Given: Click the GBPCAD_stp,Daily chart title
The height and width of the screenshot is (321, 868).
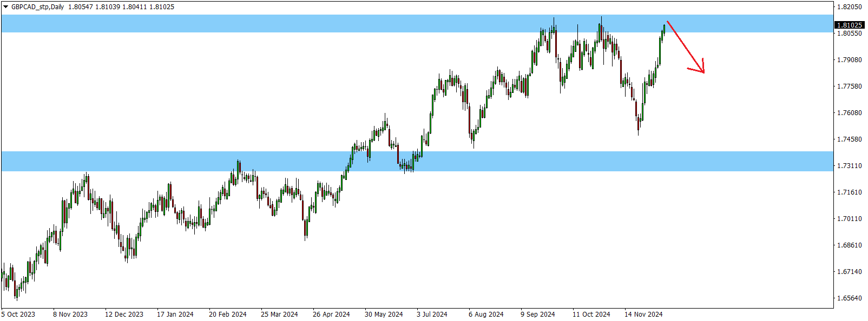Looking at the screenshot, I should (37, 7).
